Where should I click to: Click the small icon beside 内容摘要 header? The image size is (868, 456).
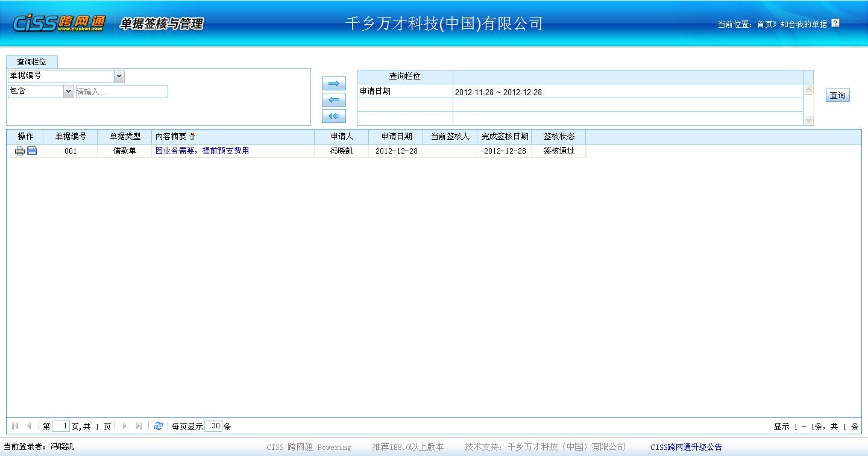tap(192, 137)
